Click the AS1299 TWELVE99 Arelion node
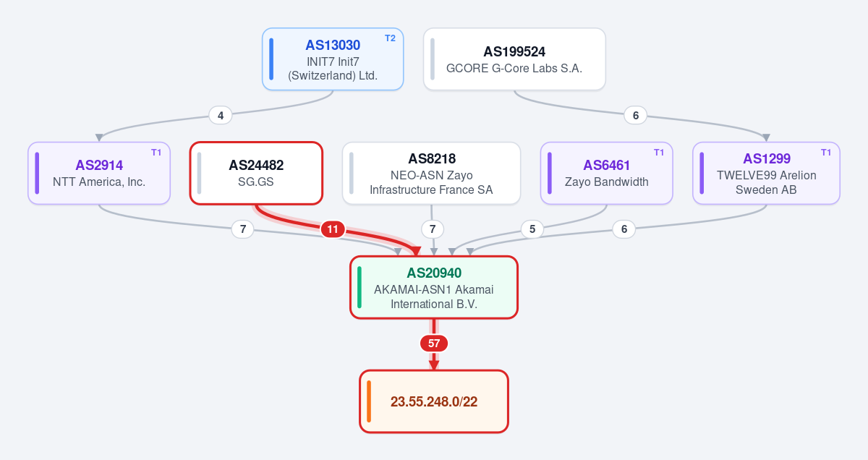Image resolution: width=868 pixels, height=460 pixels. click(766, 173)
